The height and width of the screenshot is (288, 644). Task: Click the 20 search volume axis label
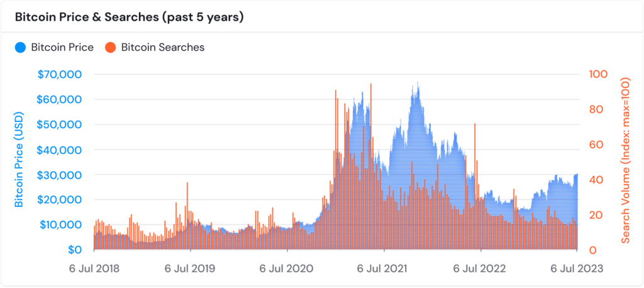tap(595, 215)
